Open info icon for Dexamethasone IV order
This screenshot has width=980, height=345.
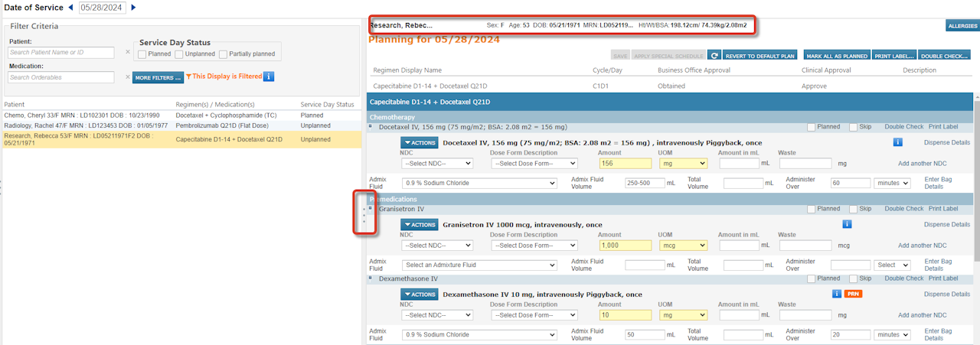(x=838, y=294)
